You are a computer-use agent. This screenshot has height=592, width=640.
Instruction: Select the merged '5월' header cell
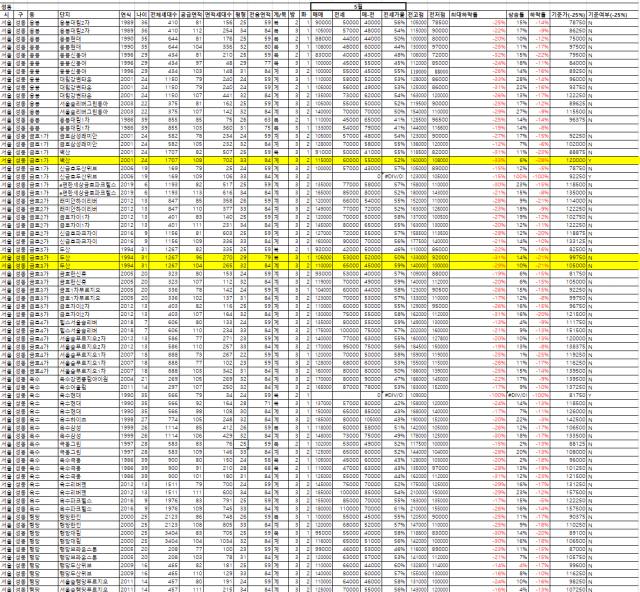358,6
